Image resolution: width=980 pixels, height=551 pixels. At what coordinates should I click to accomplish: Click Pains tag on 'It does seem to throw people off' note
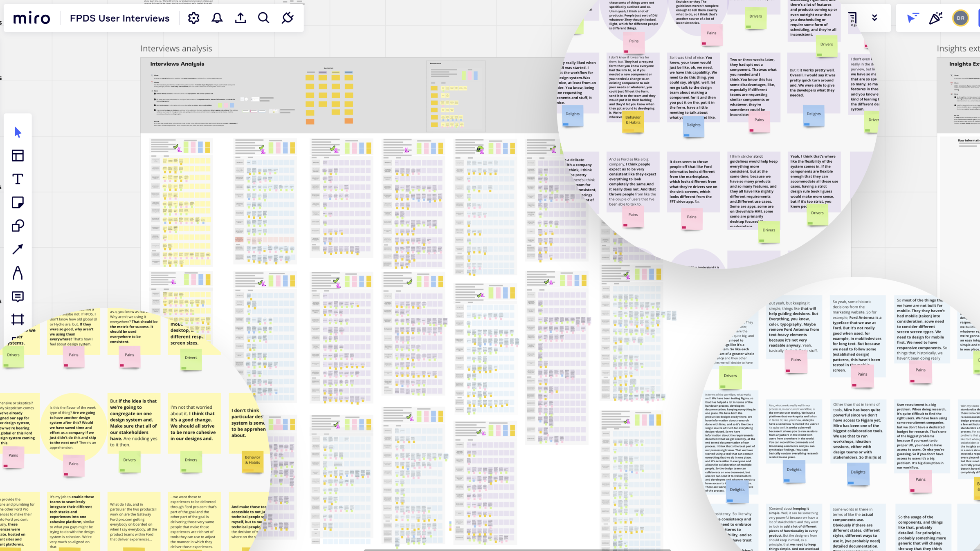coord(692,219)
